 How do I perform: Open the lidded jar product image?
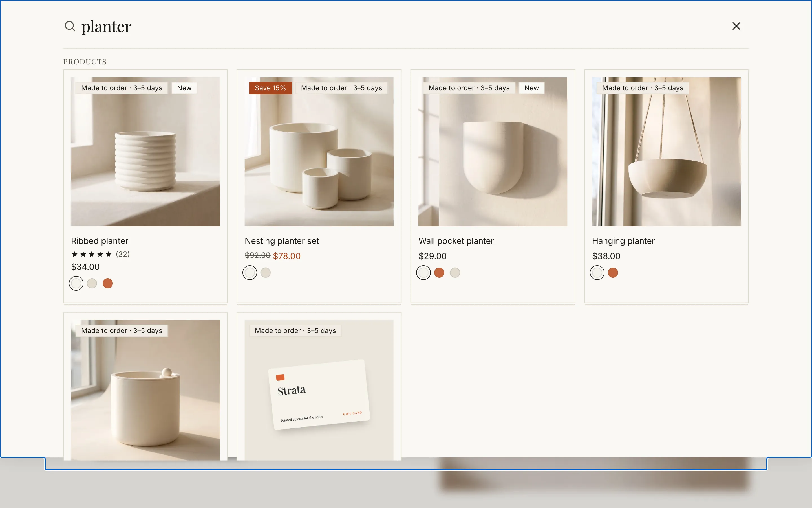click(x=145, y=390)
